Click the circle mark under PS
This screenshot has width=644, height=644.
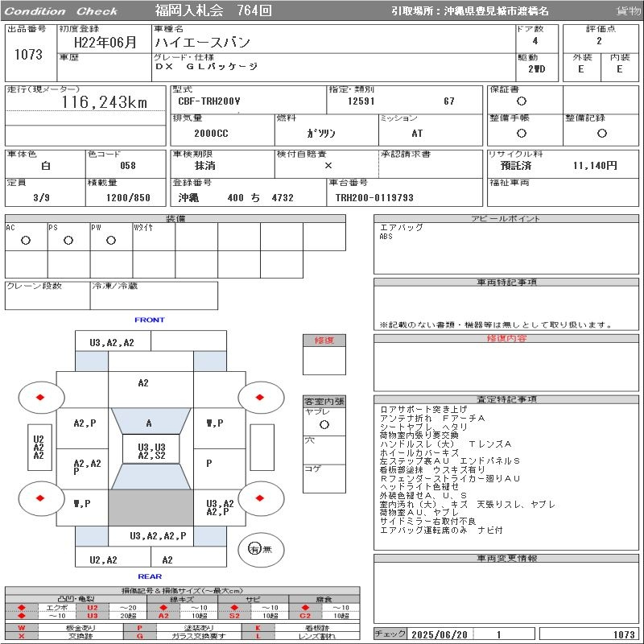68,240
